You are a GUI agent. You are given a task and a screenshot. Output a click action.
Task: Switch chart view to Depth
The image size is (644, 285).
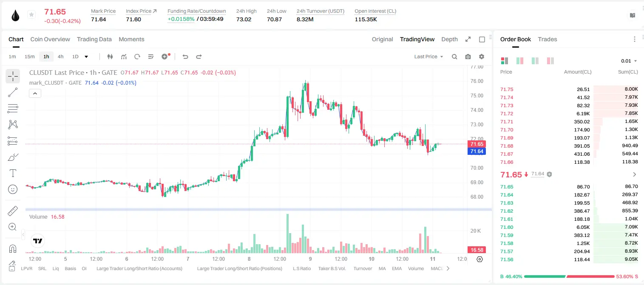[449, 39]
